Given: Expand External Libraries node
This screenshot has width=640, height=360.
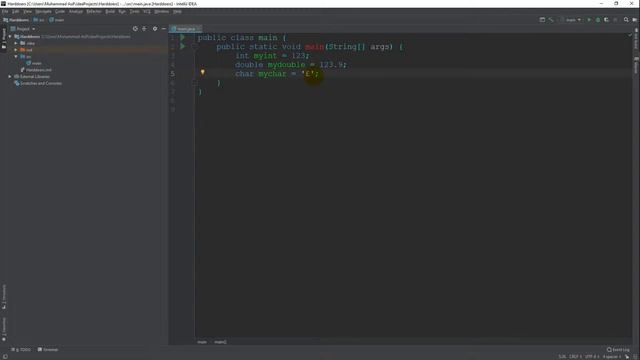Looking at the screenshot, I should (x=10, y=76).
